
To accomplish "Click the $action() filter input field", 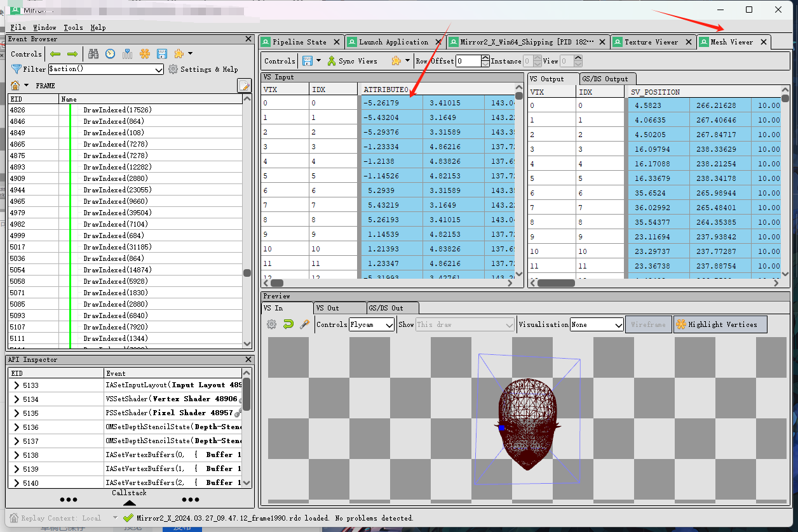I will coord(102,69).
